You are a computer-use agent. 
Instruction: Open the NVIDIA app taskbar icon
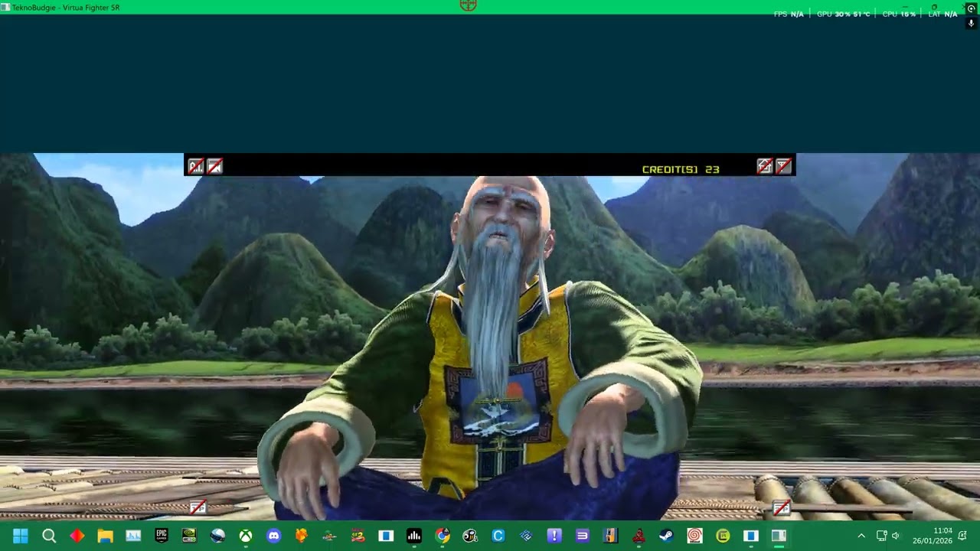pos(189,536)
